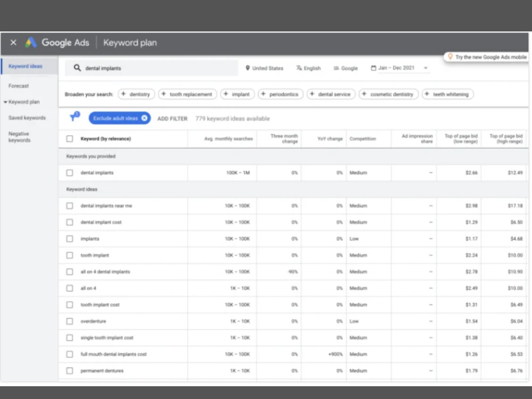Click the location pin icon next to United States
The height and width of the screenshot is (399, 532).
coord(248,68)
